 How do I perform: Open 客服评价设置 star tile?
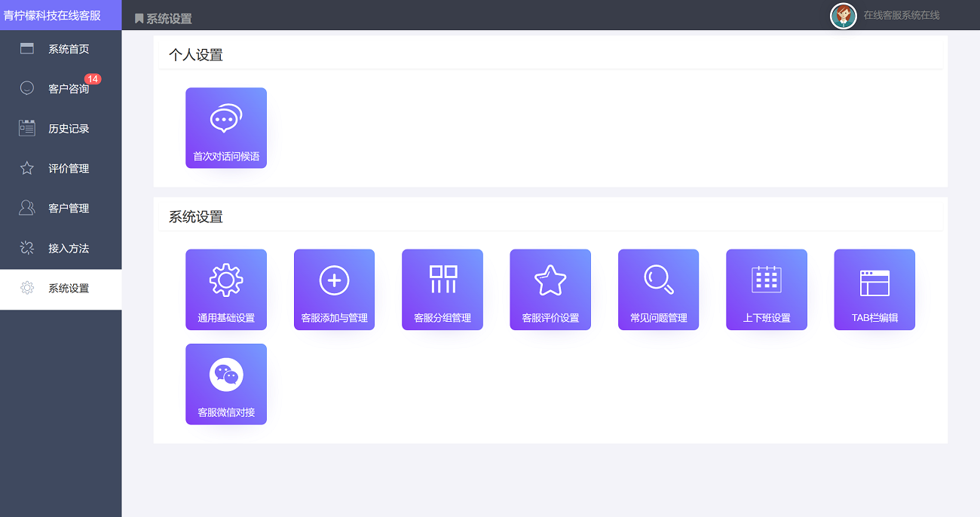550,289
